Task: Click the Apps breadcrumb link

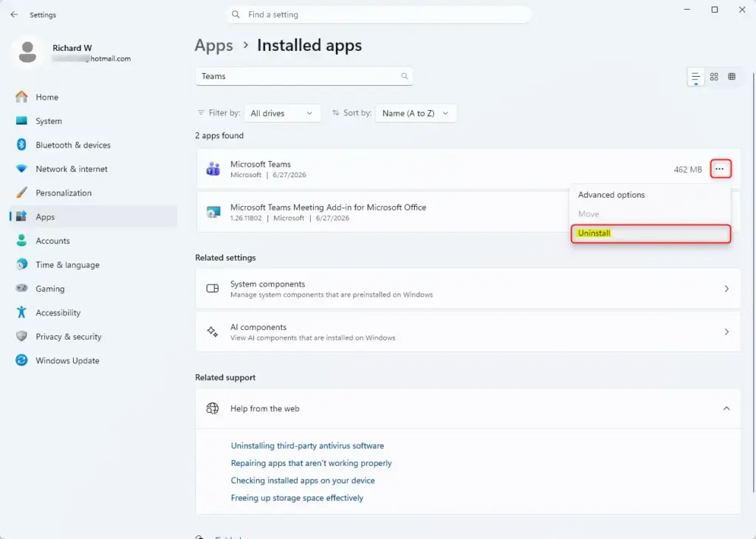Action: click(x=213, y=45)
